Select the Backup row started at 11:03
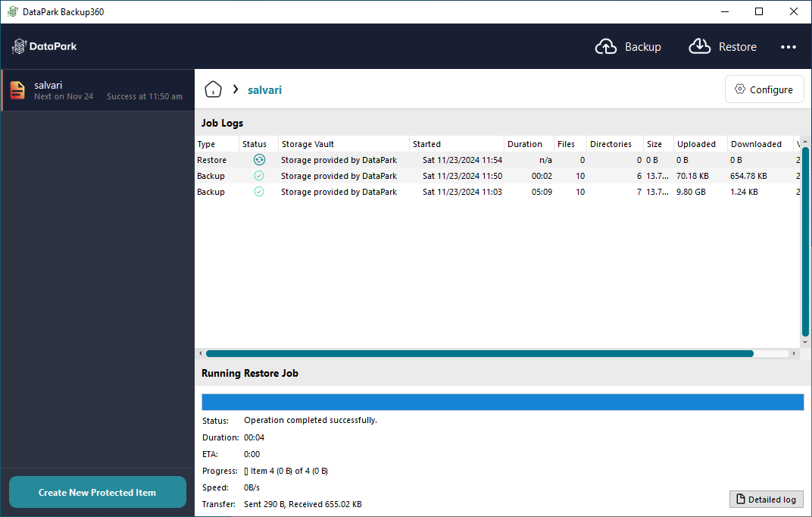The width and height of the screenshot is (812, 517). click(x=498, y=192)
